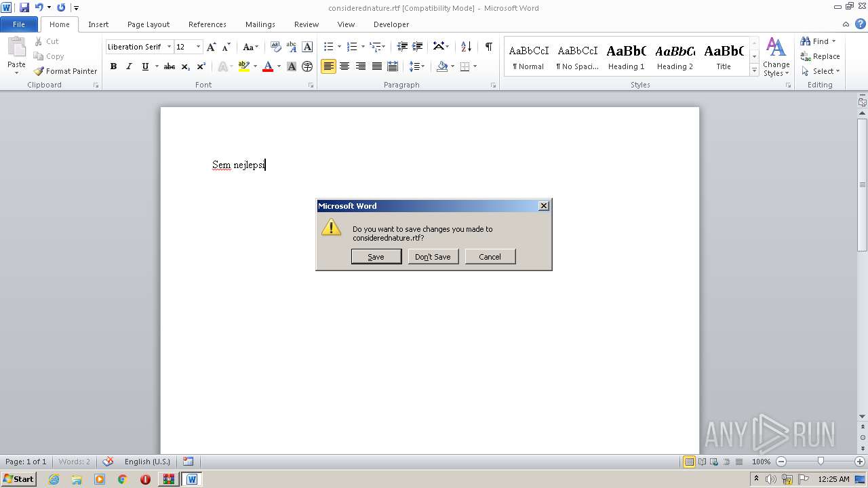This screenshot has width=868, height=488.
Task: Switch to Full Screen Reading view
Action: coord(701,462)
